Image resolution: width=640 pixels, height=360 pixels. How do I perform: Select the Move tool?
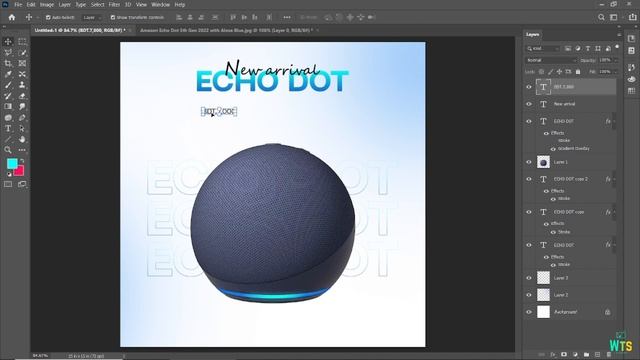(8, 42)
